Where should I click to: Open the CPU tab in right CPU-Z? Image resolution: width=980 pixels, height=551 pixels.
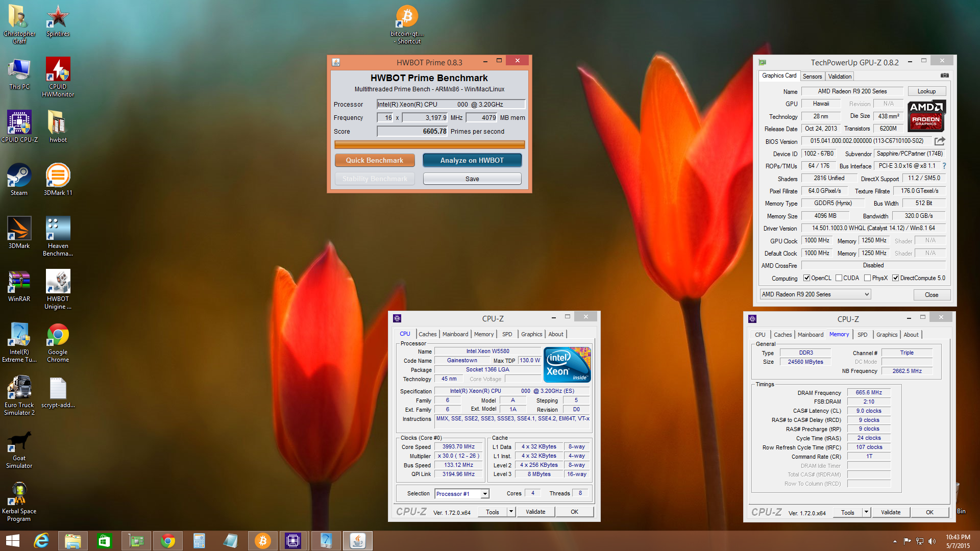[760, 335]
